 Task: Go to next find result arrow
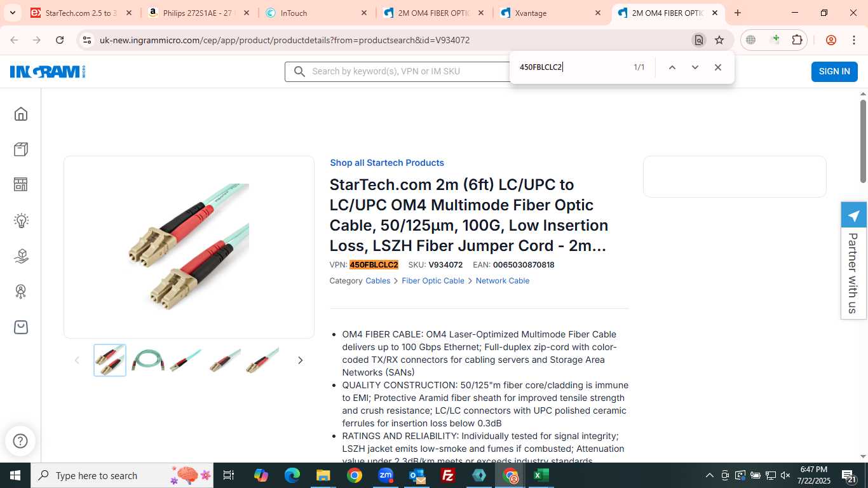click(695, 67)
